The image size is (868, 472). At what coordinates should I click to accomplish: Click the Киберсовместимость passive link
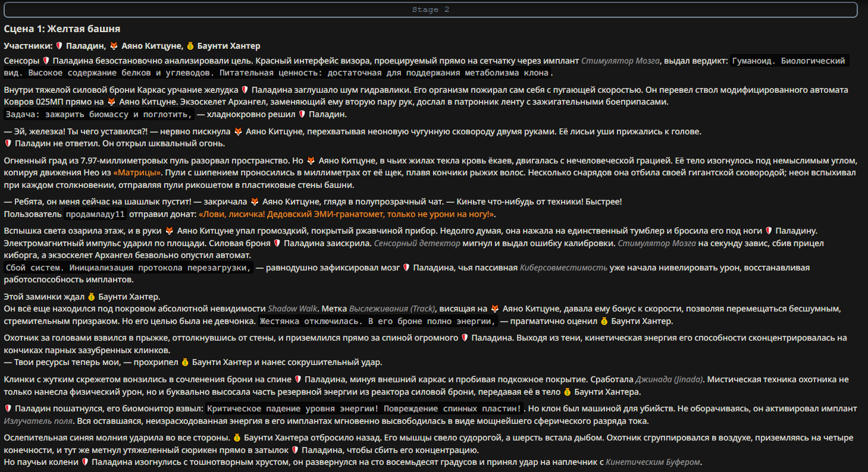point(563,268)
